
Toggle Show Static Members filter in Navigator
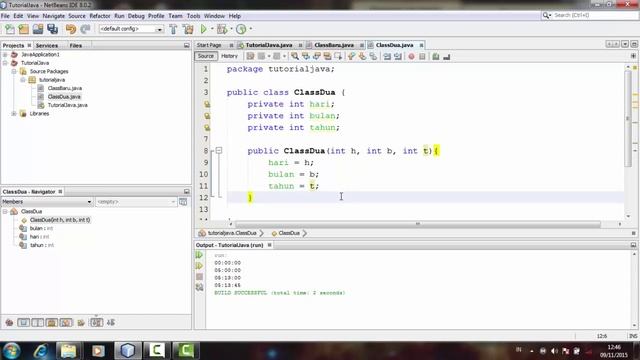tap(38, 322)
